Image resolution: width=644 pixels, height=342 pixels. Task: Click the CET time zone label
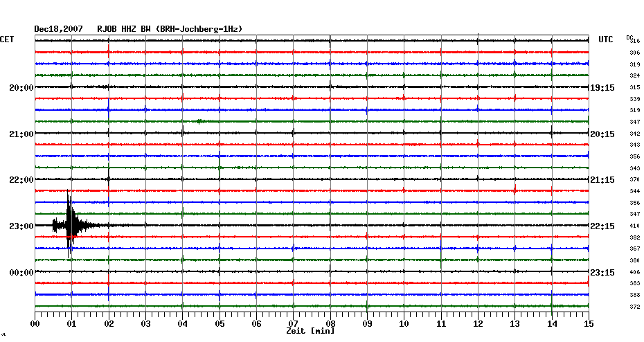(x=7, y=39)
